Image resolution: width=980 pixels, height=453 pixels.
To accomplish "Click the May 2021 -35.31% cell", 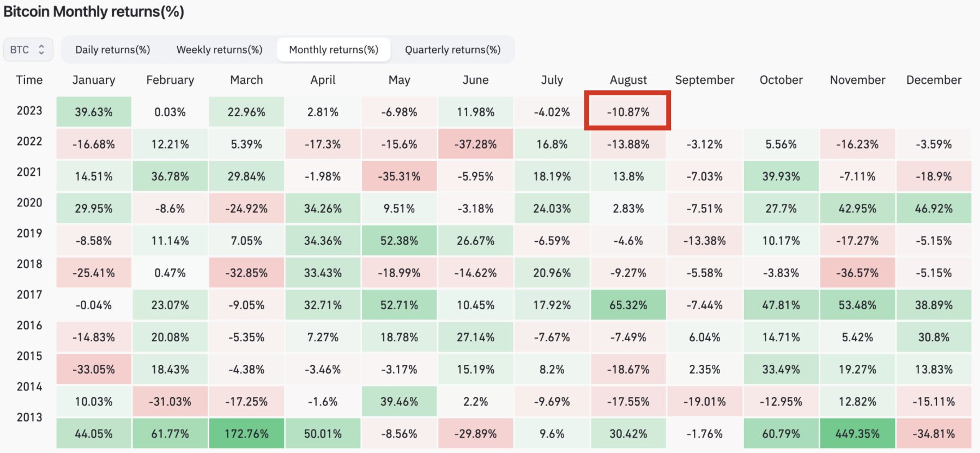I will click(399, 176).
